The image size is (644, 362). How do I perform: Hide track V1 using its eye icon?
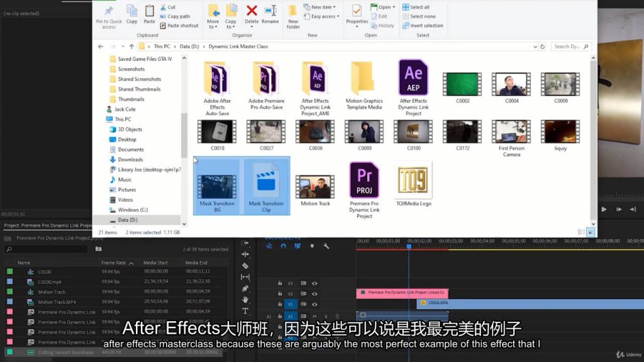(314, 305)
